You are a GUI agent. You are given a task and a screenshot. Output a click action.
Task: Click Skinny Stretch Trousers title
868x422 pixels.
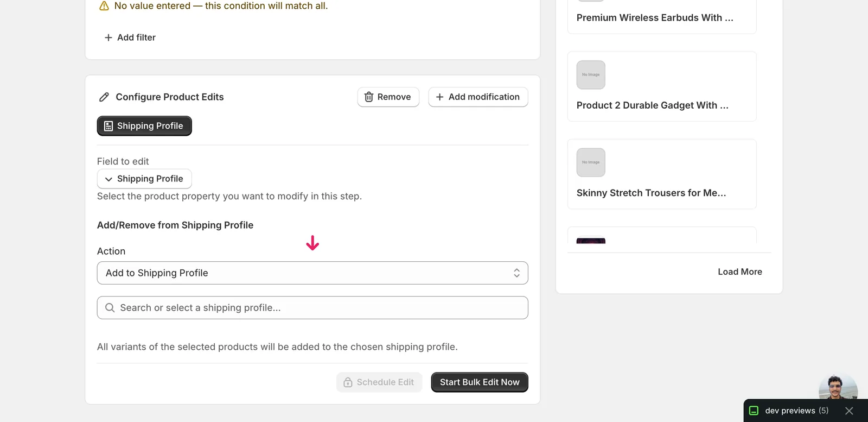(651, 193)
